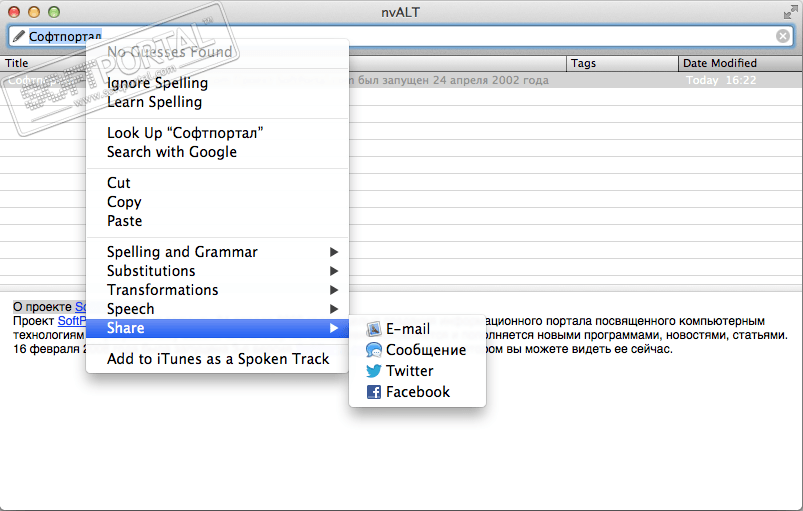Choose Ignore Spelling
Viewport: 803px width, 511px height.
(218, 83)
